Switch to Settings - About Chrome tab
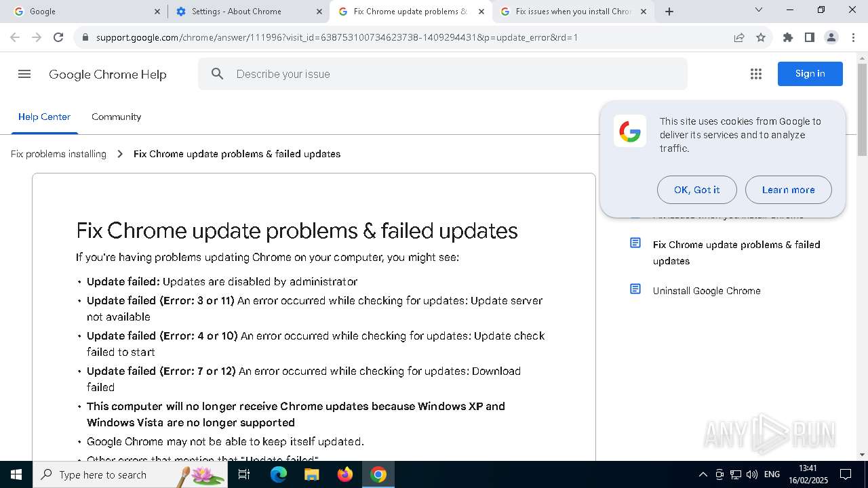This screenshot has height=488, width=868. click(x=248, y=12)
